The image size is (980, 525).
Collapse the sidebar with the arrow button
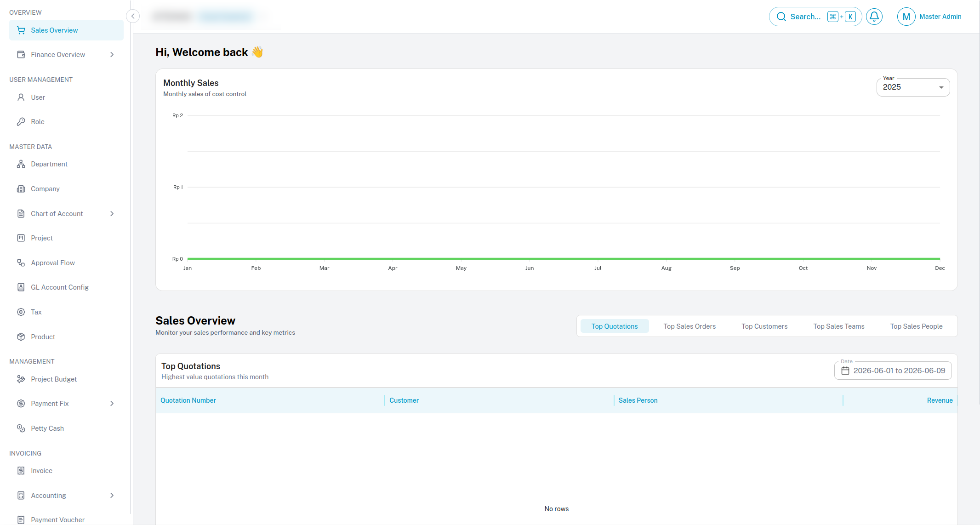click(133, 17)
